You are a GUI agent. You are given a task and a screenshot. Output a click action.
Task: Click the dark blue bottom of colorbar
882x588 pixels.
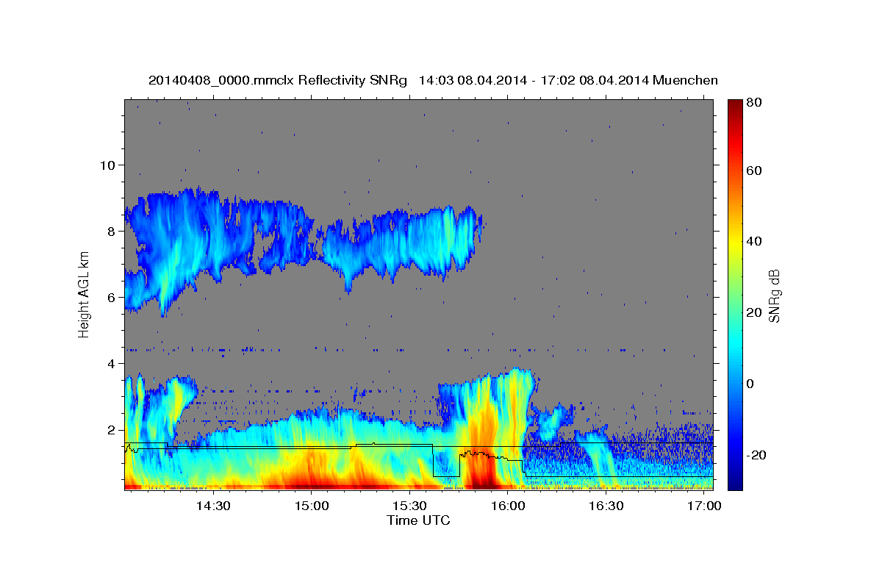[x=735, y=484]
